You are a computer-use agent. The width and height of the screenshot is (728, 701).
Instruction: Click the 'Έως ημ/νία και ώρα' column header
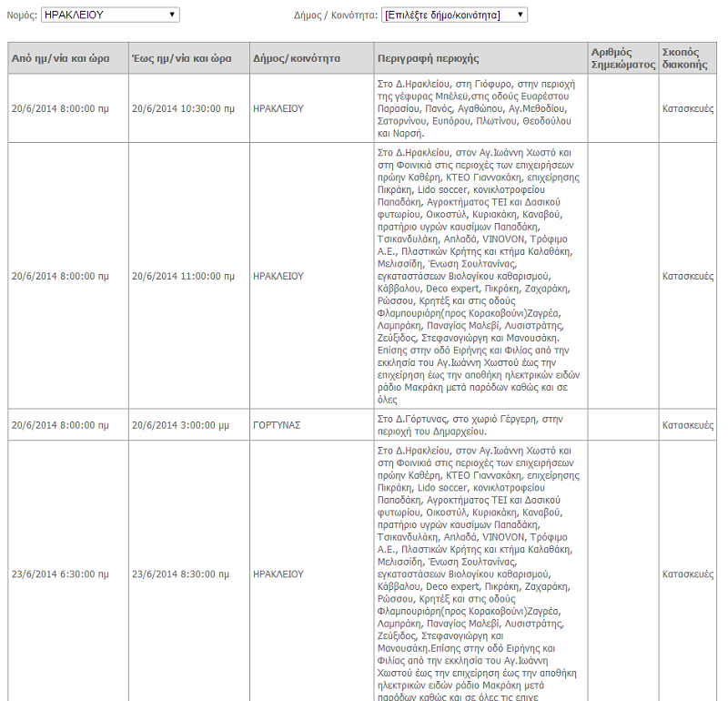pyautogui.click(x=181, y=58)
